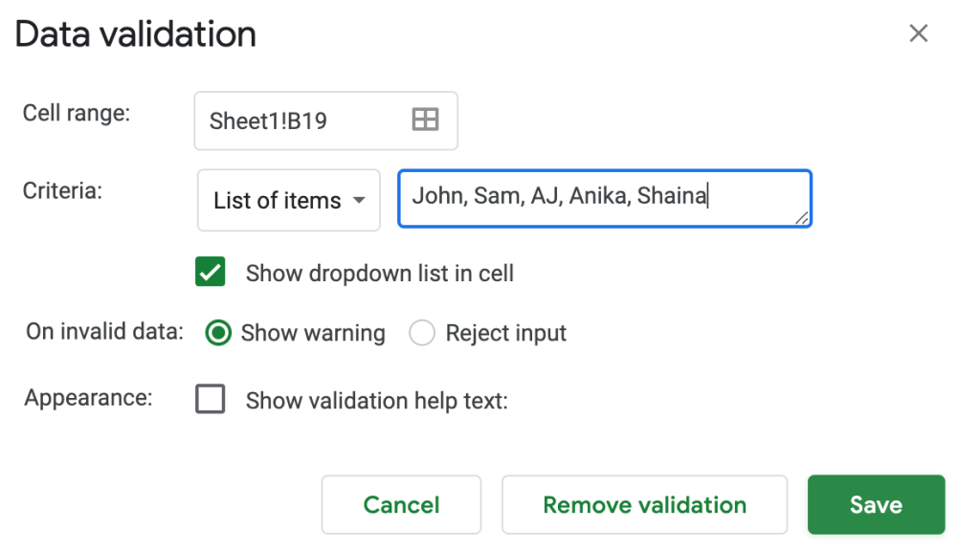Click the 'Criteria:' label
Image resolution: width=980 pixels, height=551 pixels.
click(62, 189)
